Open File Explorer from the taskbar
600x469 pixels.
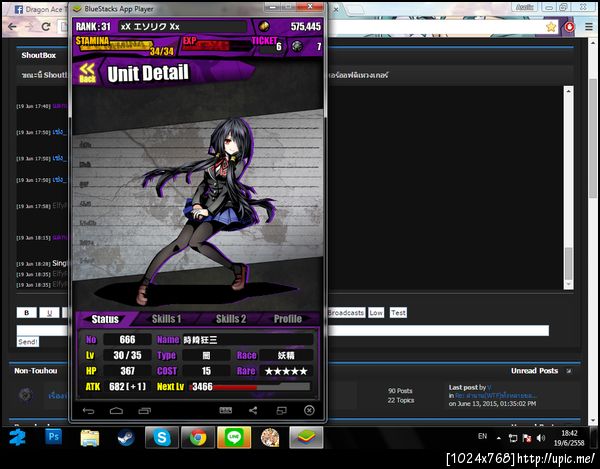tap(90, 438)
